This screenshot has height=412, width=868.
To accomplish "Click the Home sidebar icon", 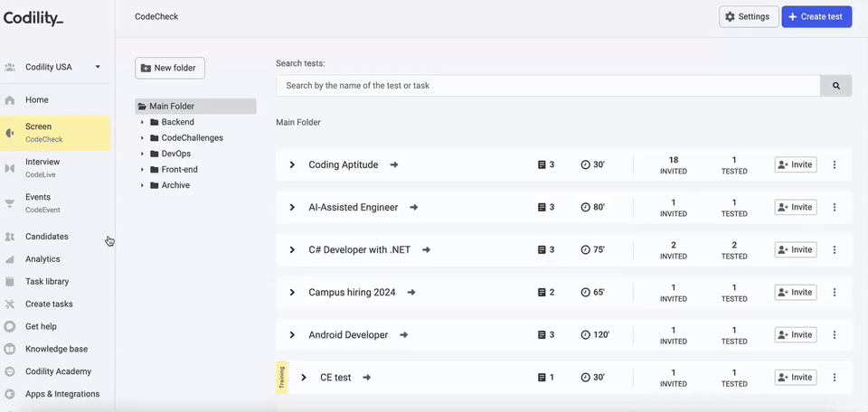I will (x=9, y=100).
